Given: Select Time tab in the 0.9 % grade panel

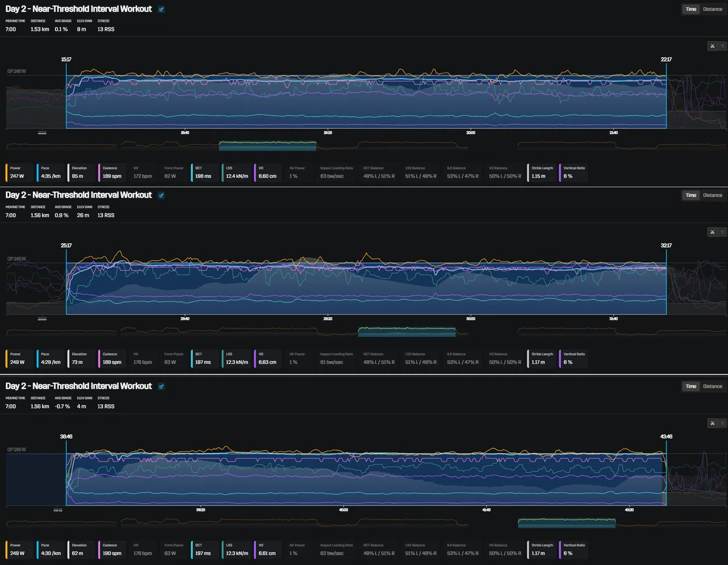Looking at the screenshot, I should tap(690, 195).
